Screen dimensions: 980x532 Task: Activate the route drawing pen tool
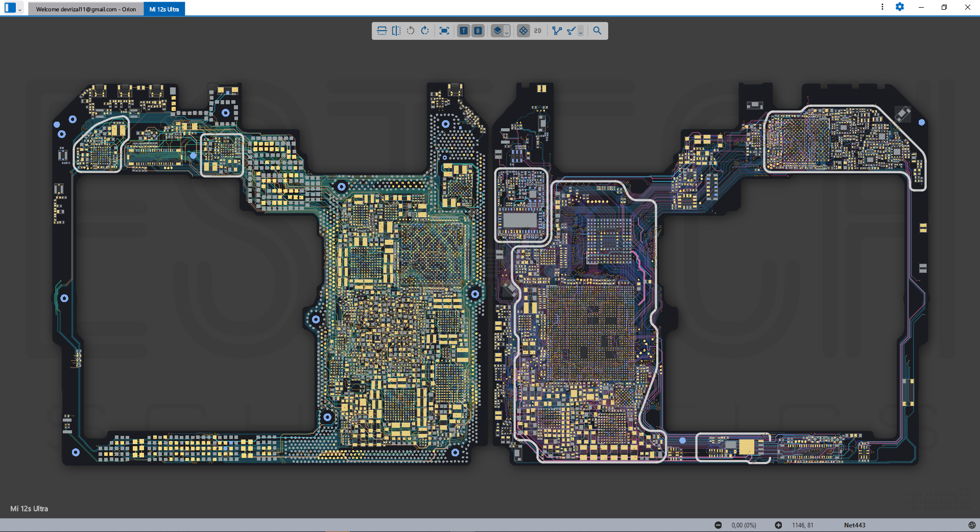tap(571, 31)
